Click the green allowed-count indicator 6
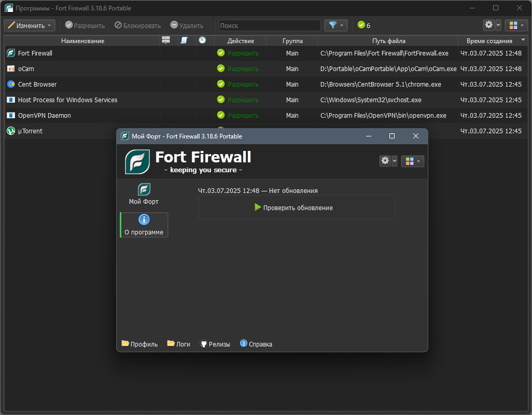 click(x=363, y=25)
